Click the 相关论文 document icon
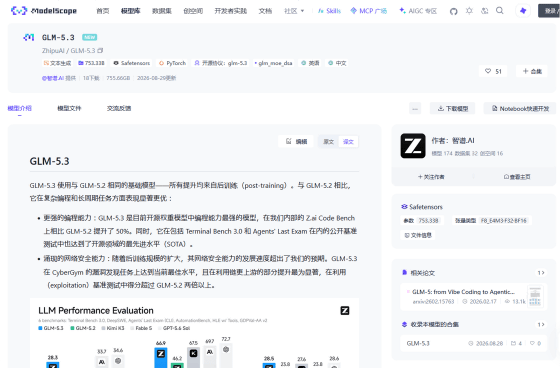The image size is (560, 368). (x=405, y=273)
